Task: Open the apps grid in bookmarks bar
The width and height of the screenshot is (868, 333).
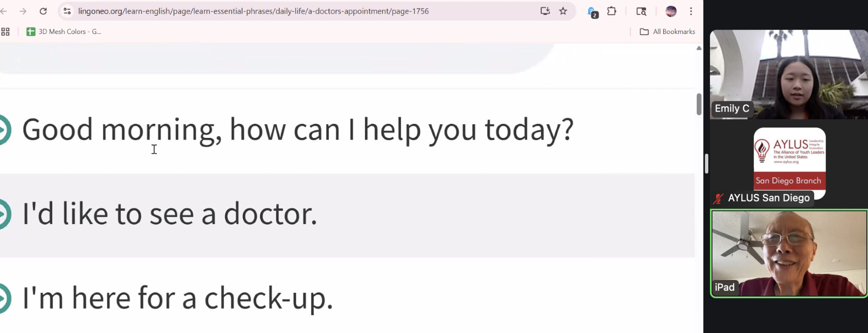Action: (x=6, y=31)
